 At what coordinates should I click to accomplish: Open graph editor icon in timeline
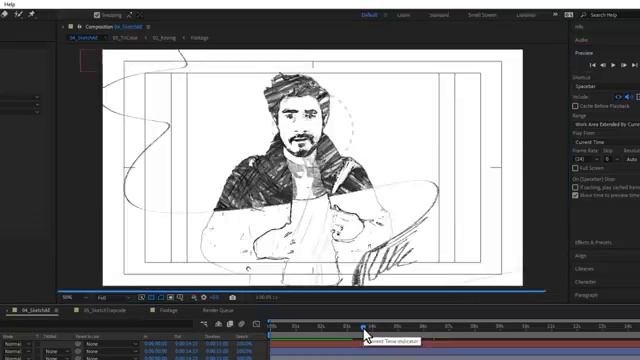click(256, 324)
